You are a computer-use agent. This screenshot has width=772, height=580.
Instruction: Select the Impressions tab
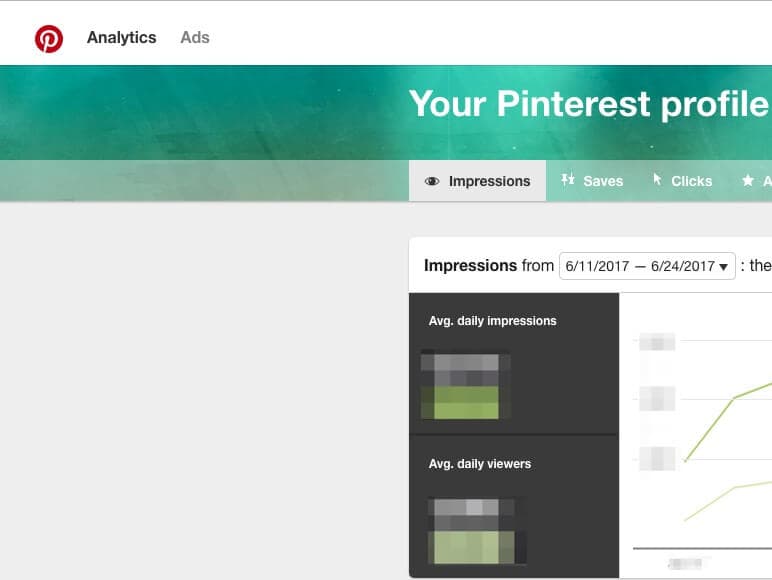point(477,181)
